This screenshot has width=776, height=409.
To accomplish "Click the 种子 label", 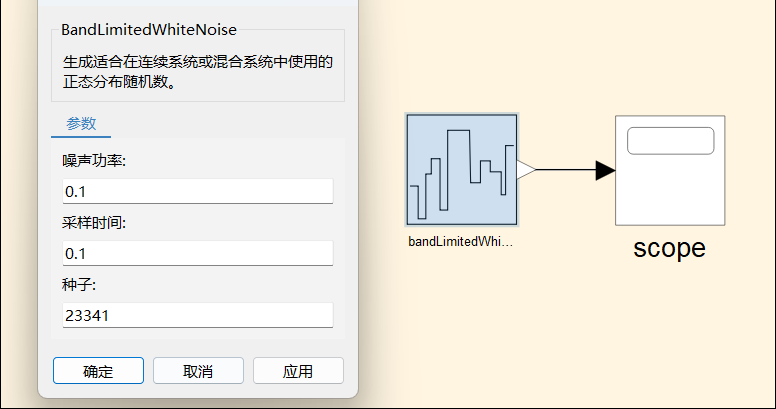I will [x=78, y=285].
